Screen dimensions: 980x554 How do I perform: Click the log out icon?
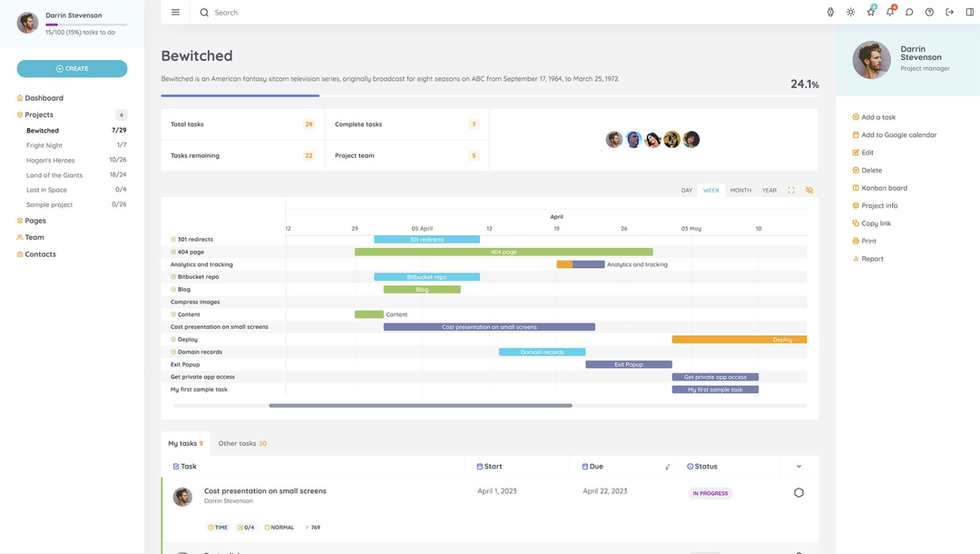(x=949, y=12)
